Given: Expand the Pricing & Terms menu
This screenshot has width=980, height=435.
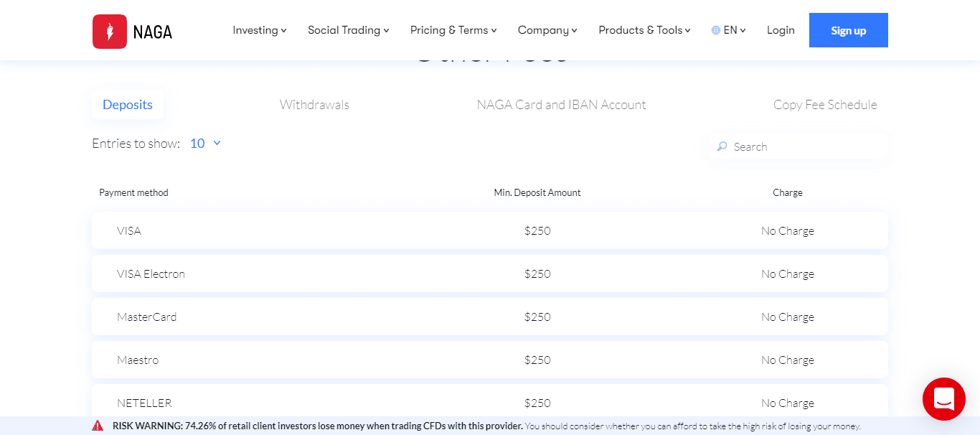Looking at the screenshot, I should point(453,30).
